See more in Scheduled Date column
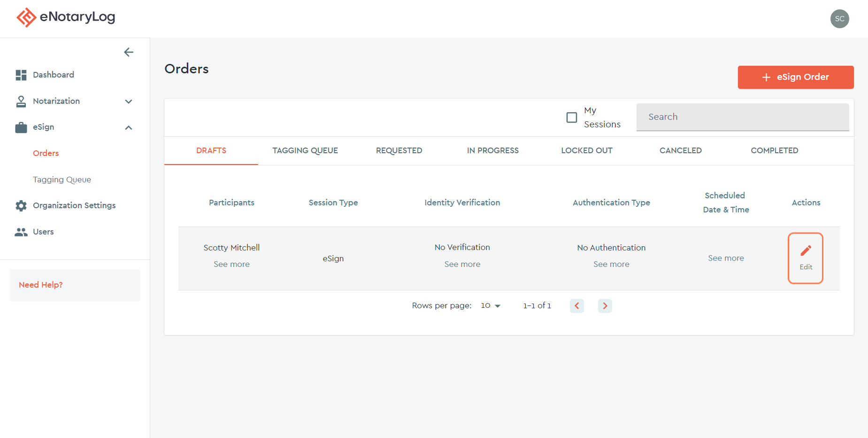This screenshot has height=438, width=868. (x=726, y=258)
